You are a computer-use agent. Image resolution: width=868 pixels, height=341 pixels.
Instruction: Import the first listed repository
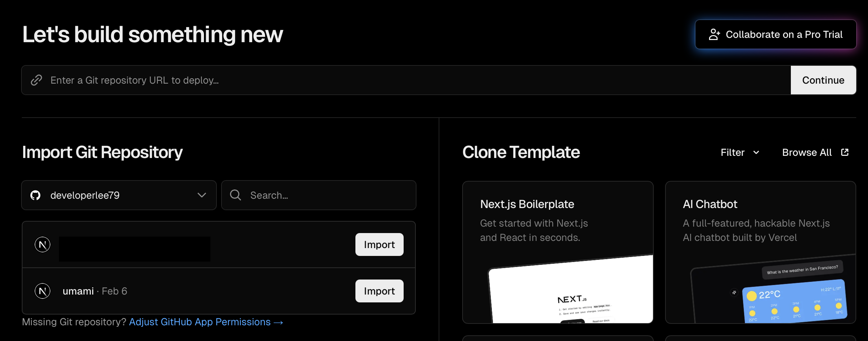[379, 244]
